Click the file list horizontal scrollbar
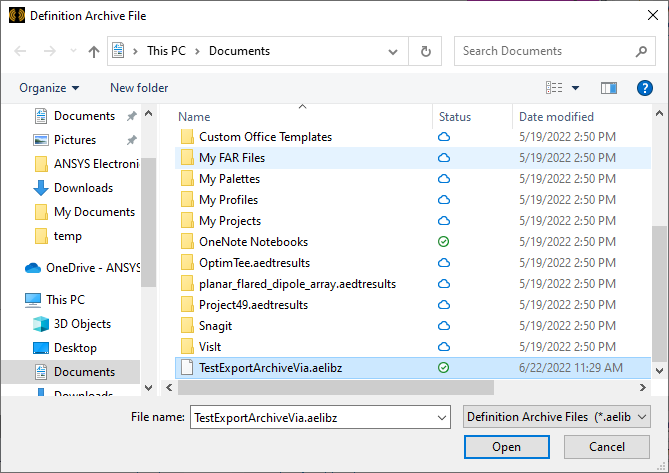This screenshot has height=473, width=669. (x=336, y=387)
